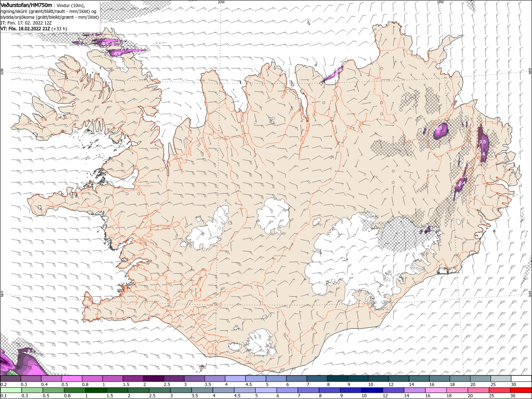Pick lower legend swatch between 14 and 16
The width and height of the screenshot is (532, 399).
pyautogui.click(x=415, y=390)
